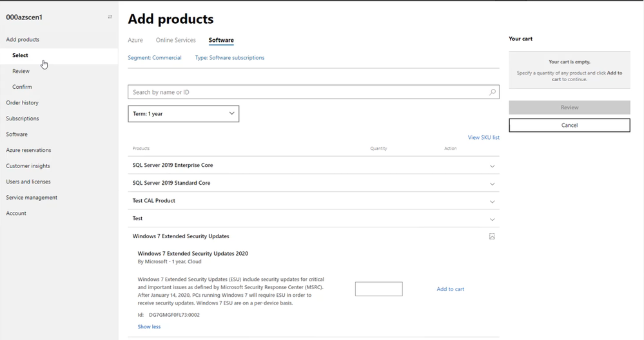Open Type: Software subscriptions filter
644x340 pixels.
click(229, 58)
